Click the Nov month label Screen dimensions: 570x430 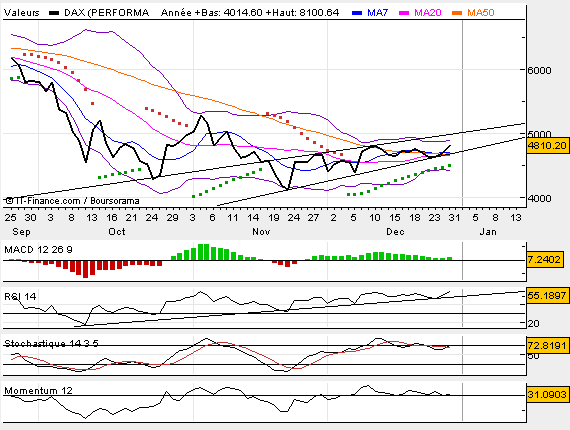(261, 232)
